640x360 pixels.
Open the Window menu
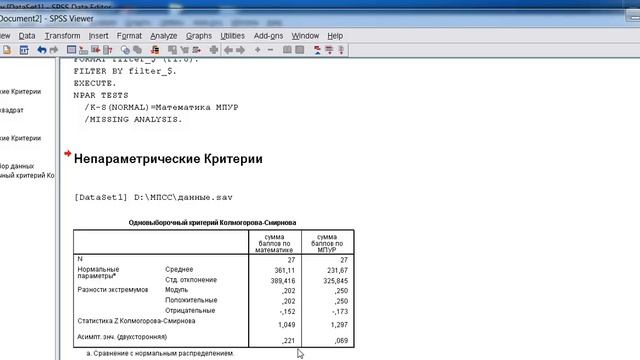(x=305, y=36)
